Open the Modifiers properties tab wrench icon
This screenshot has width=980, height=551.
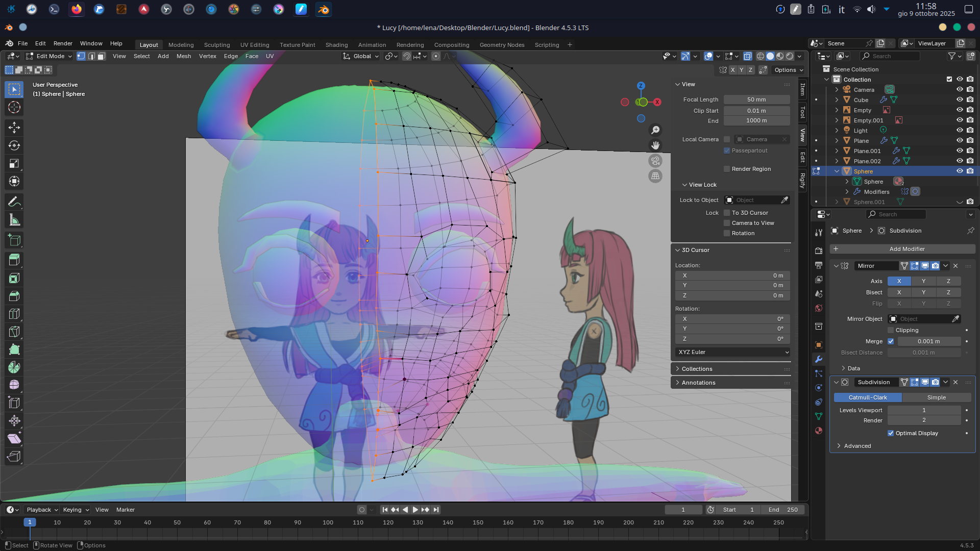819,359
